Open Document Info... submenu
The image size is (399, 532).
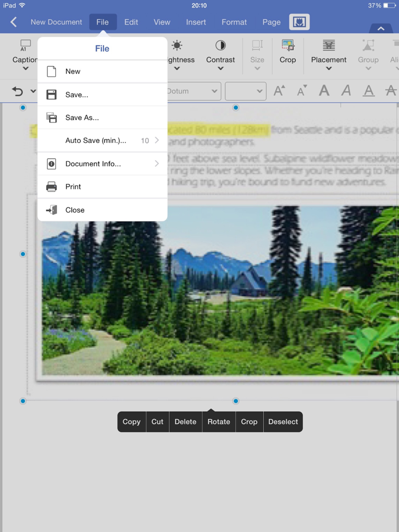coord(102,164)
